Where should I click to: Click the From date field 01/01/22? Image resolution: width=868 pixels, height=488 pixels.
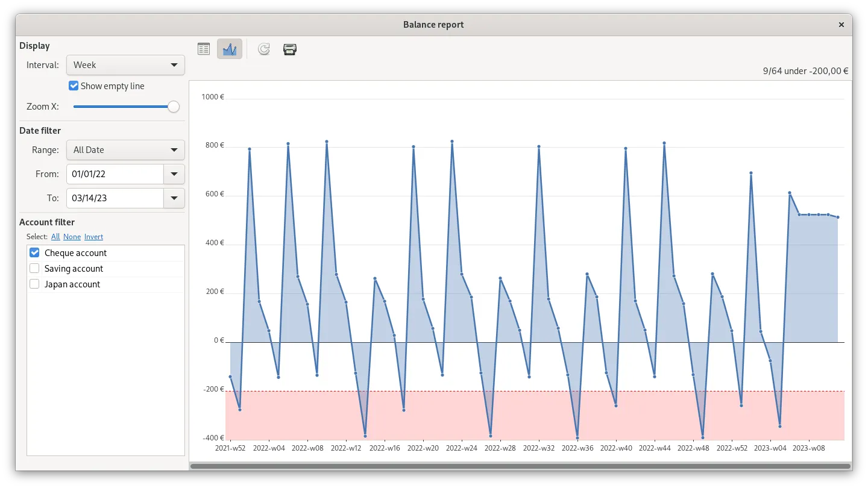(115, 174)
